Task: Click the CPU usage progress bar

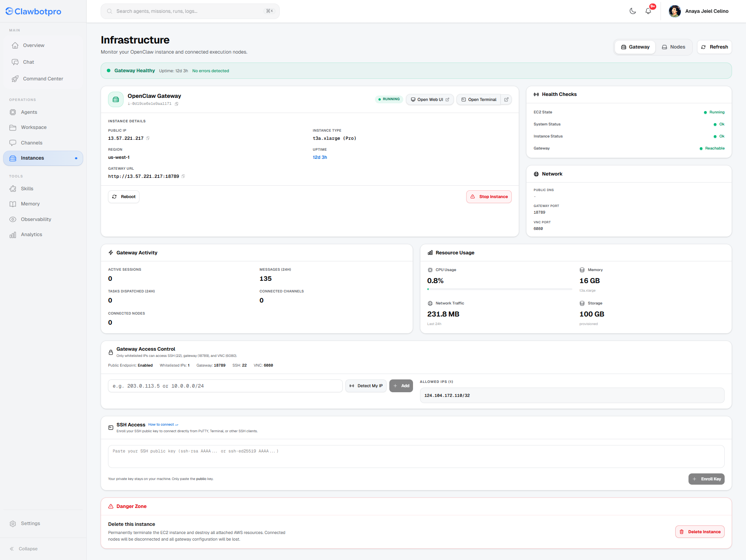Action: point(499,289)
